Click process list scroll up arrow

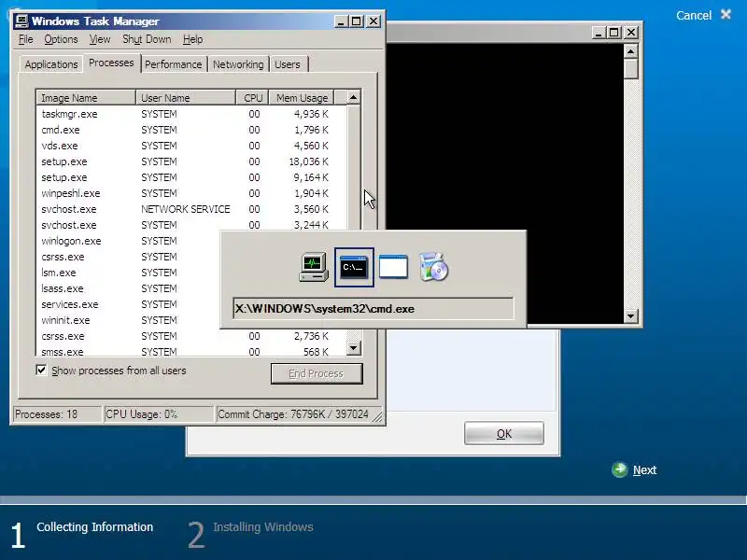click(x=353, y=98)
